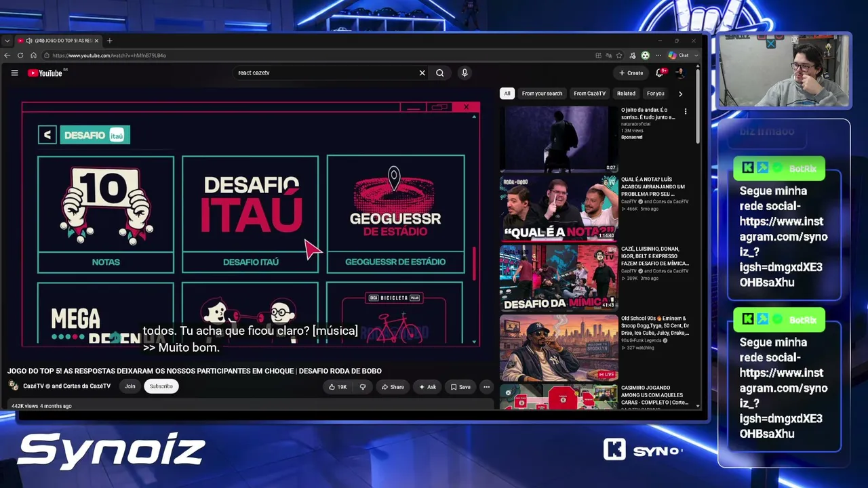Open the browser Chat assistant
The width and height of the screenshot is (868, 488).
[679, 56]
